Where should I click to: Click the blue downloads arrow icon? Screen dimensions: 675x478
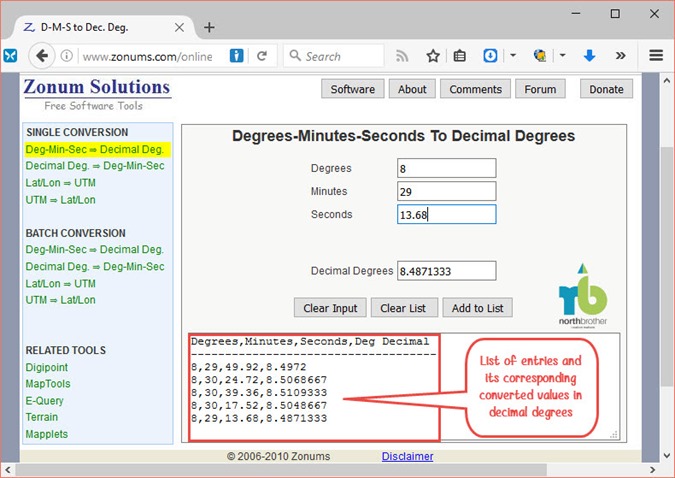[x=589, y=56]
